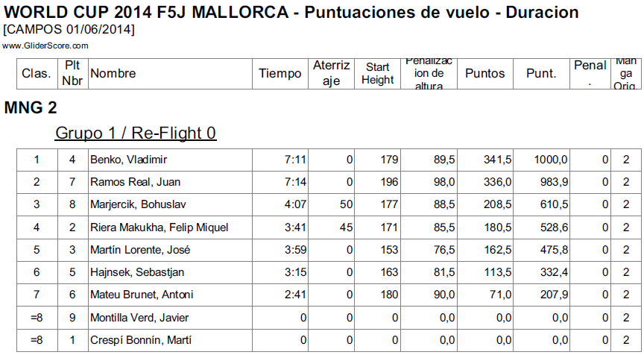Select the 7:14 flight time cell
644x355 pixels.
[295, 182]
